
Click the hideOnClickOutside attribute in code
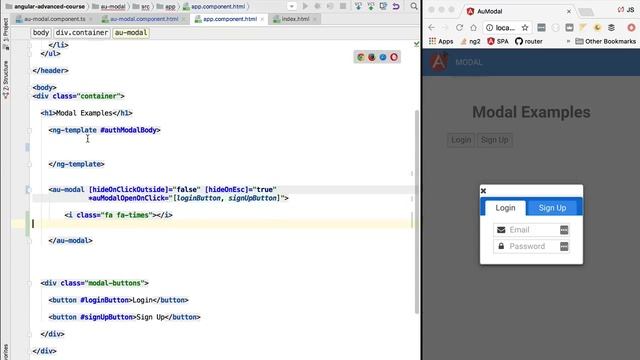(129, 189)
